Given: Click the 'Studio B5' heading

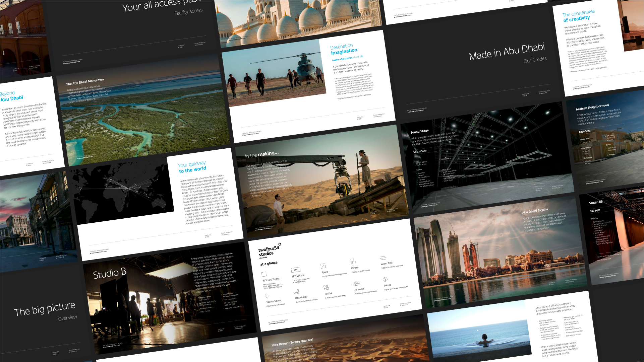Looking at the screenshot, I should 596,203.
